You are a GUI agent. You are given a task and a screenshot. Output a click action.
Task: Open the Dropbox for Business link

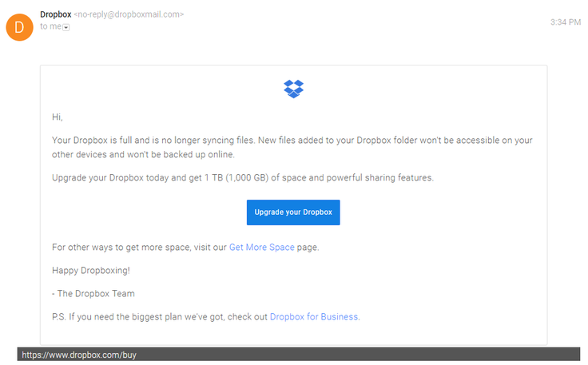point(314,317)
